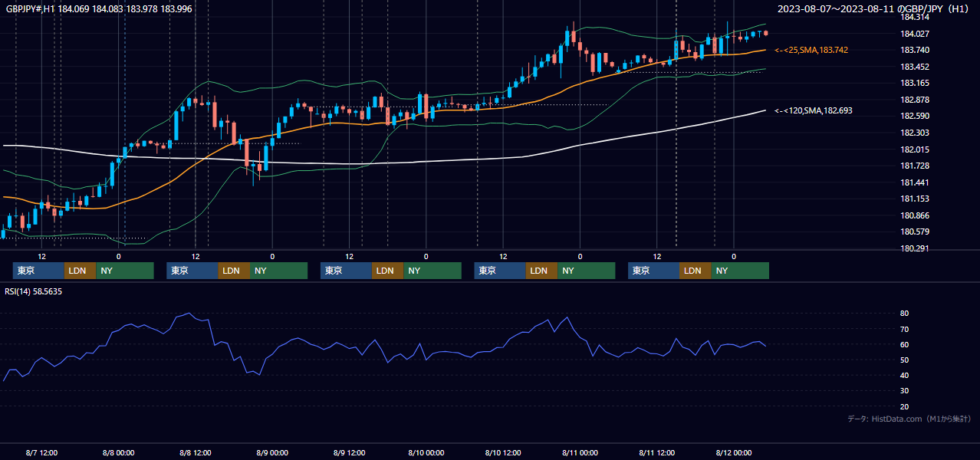Select the 8/11 12:00 time axis label
The height and width of the screenshot is (460, 980).
[656, 453]
